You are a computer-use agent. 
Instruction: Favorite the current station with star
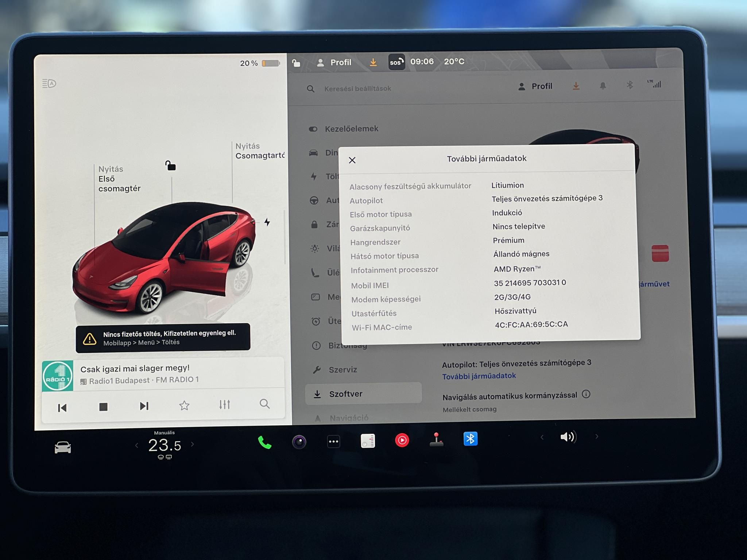pyautogui.click(x=184, y=405)
